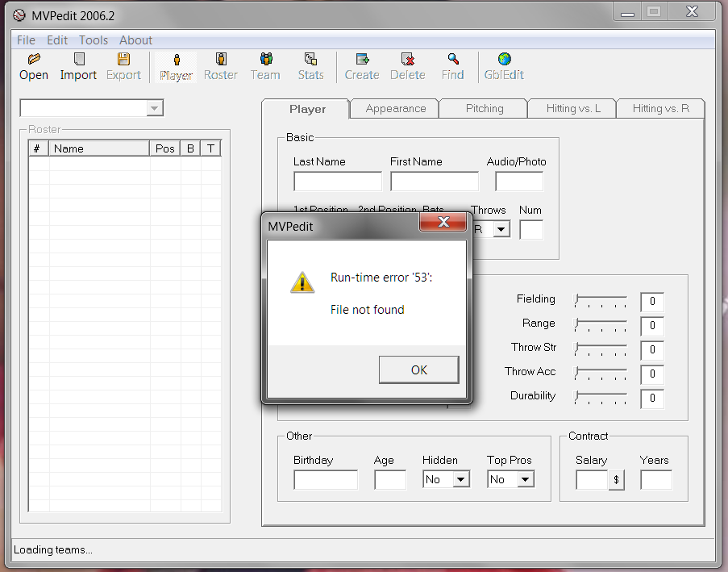728x572 pixels.
Task: Click the Age input field
Action: point(390,479)
